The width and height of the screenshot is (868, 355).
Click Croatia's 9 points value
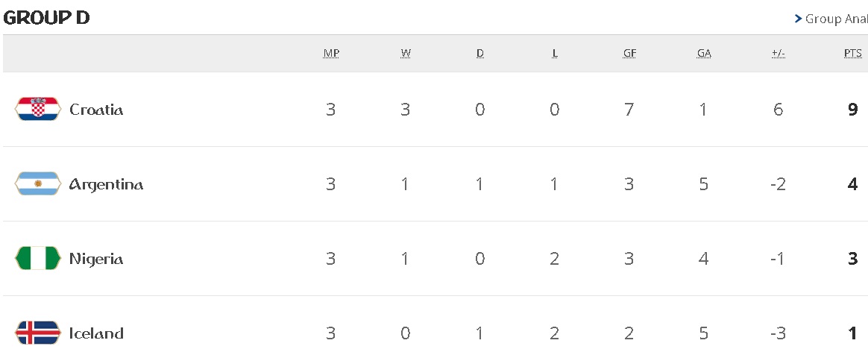[x=853, y=110]
